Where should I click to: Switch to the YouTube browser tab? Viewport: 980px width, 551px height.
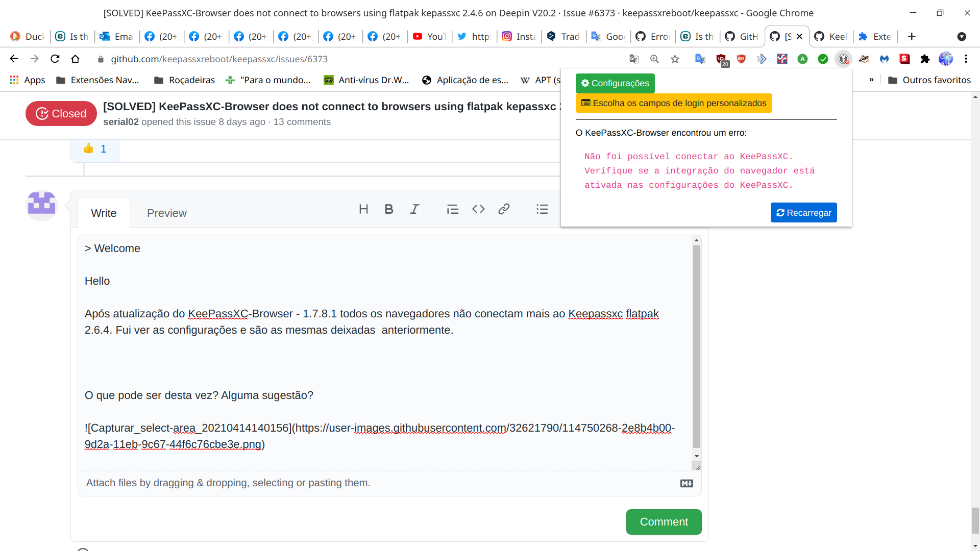(x=429, y=36)
